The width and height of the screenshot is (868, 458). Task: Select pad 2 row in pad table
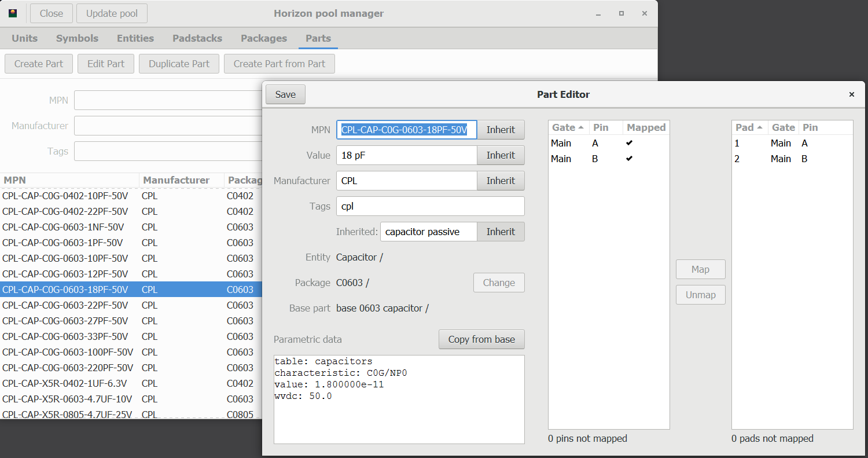pyautogui.click(x=792, y=159)
